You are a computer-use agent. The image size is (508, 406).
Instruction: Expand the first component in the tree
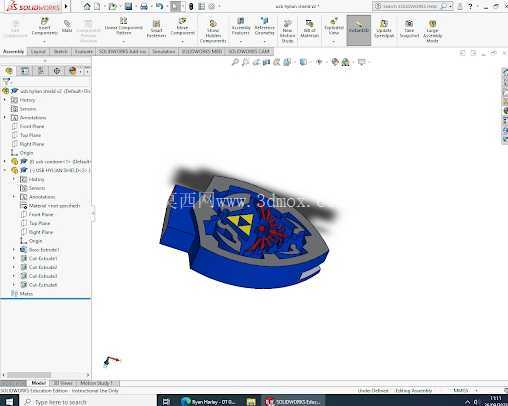click(x=5, y=161)
